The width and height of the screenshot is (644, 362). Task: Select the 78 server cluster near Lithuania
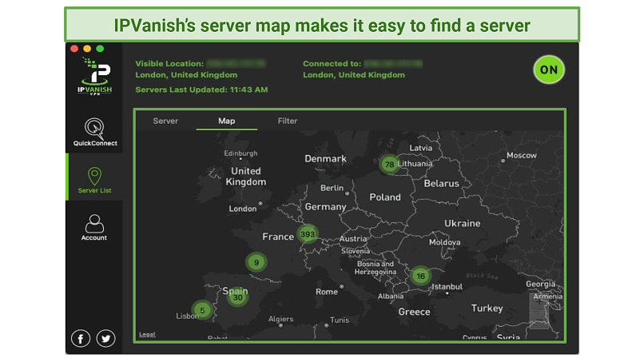tap(389, 165)
